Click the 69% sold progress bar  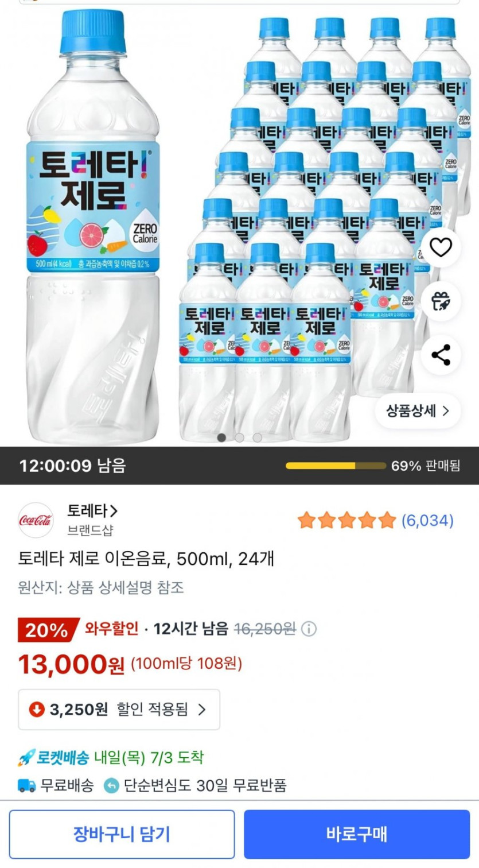[336, 466]
